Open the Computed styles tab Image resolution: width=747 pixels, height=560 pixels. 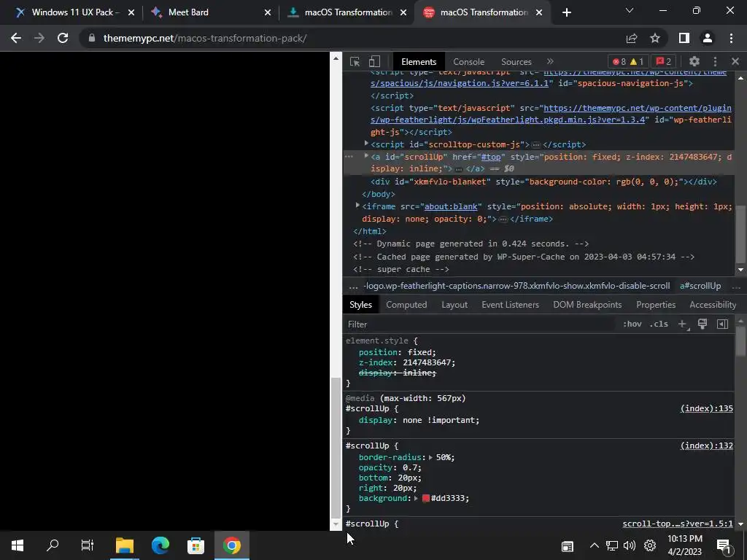click(x=406, y=305)
